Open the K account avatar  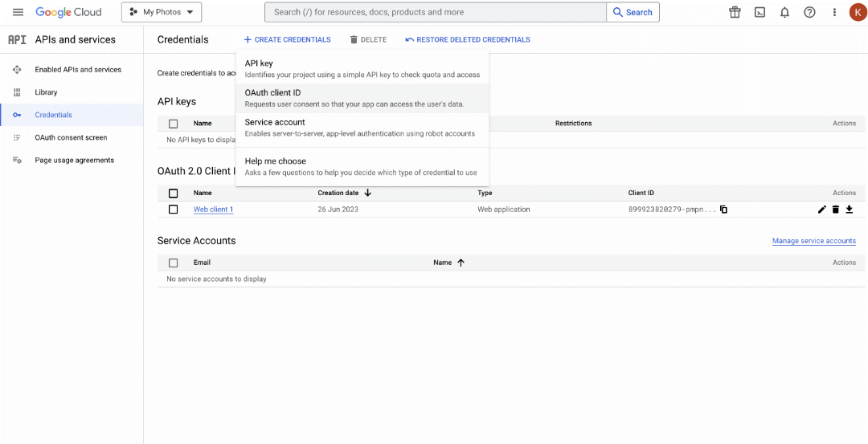(858, 12)
